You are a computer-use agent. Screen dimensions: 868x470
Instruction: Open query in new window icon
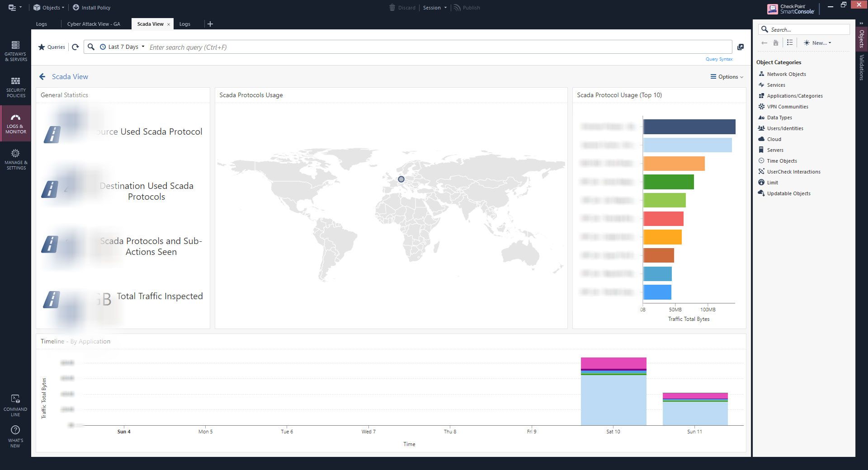click(741, 47)
